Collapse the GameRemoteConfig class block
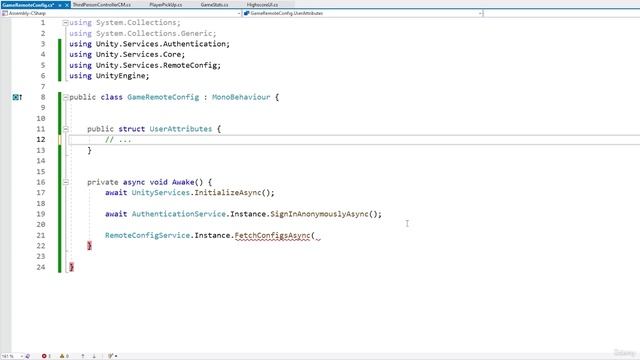Screen dimensions: 640x360 (65, 97)
